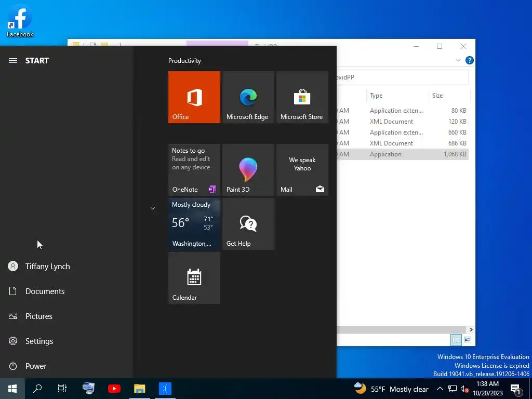532x399 pixels.
Task: Open the blue sad-face taskbar app
Action: click(x=165, y=389)
